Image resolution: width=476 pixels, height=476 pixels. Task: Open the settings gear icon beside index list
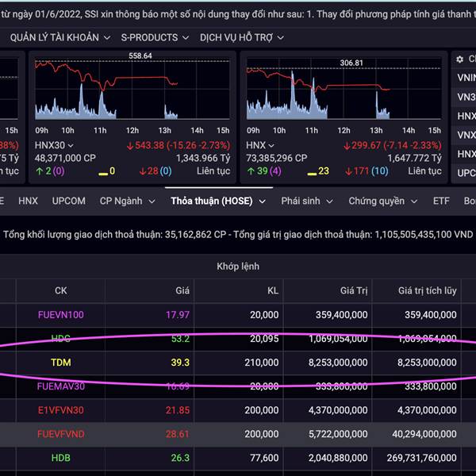[x=459, y=59]
